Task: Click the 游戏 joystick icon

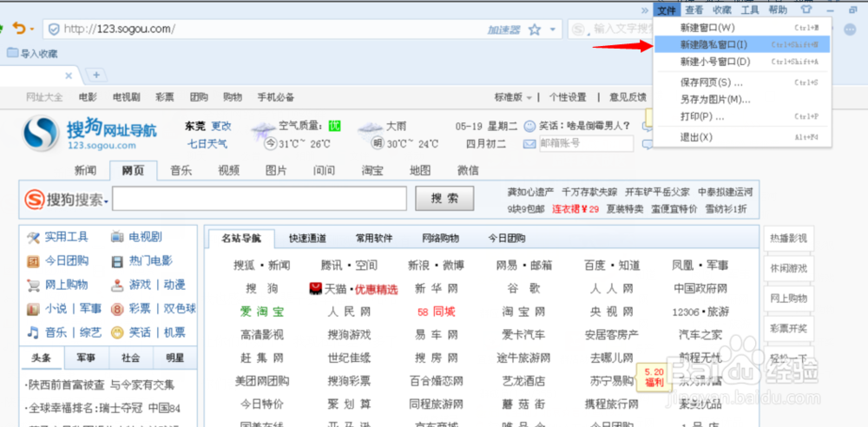Action: pyautogui.click(x=117, y=286)
